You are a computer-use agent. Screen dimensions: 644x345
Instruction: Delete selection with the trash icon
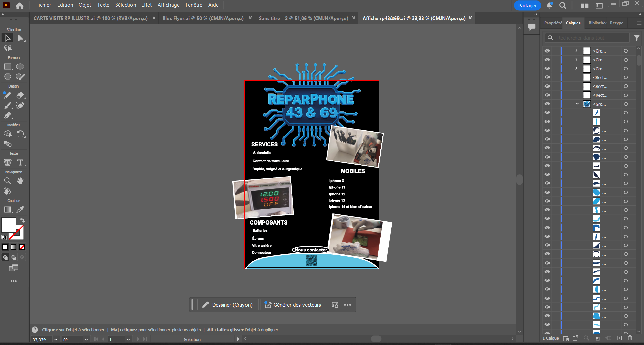630,338
